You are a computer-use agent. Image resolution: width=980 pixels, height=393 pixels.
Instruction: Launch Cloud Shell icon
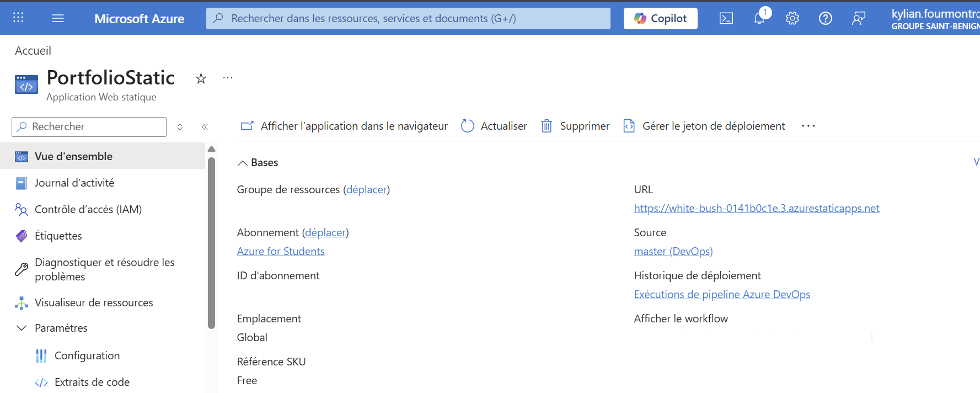726,18
